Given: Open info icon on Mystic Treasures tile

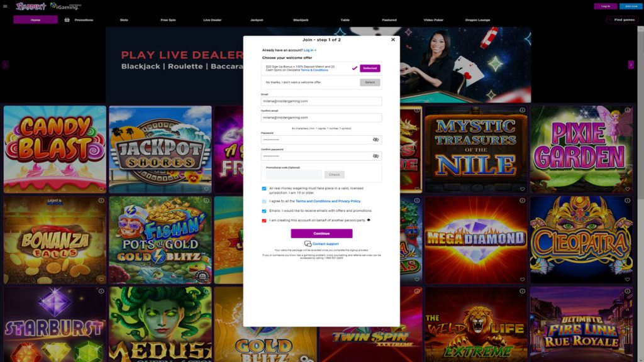Looking at the screenshot, I should pyautogui.click(x=522, y=110).
